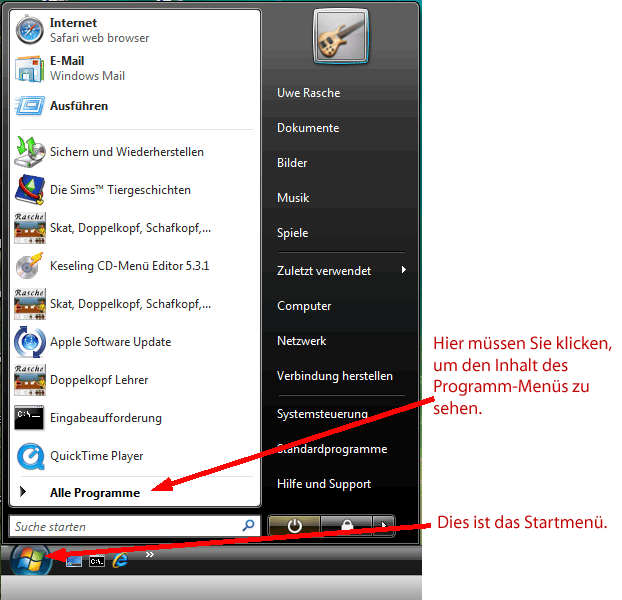The height and width of the screenshot is (600, 622).
Task: Click Keseling CD-Menü Editor 5.3.1 text
Action: [129, 266]
